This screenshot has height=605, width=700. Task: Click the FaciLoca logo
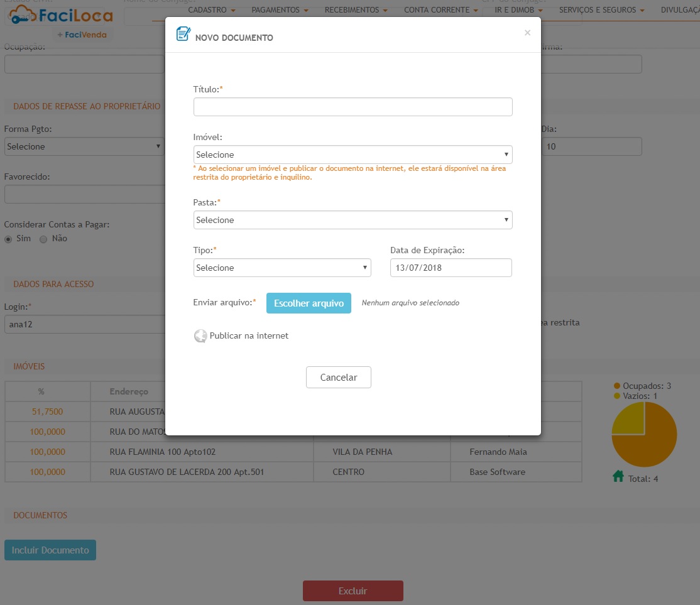pos(61,16)
